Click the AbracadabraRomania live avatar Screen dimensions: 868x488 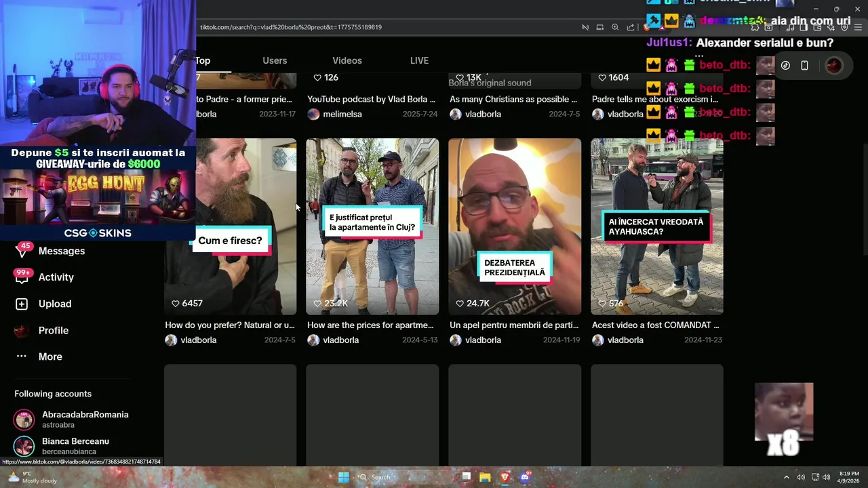(24, 420)
